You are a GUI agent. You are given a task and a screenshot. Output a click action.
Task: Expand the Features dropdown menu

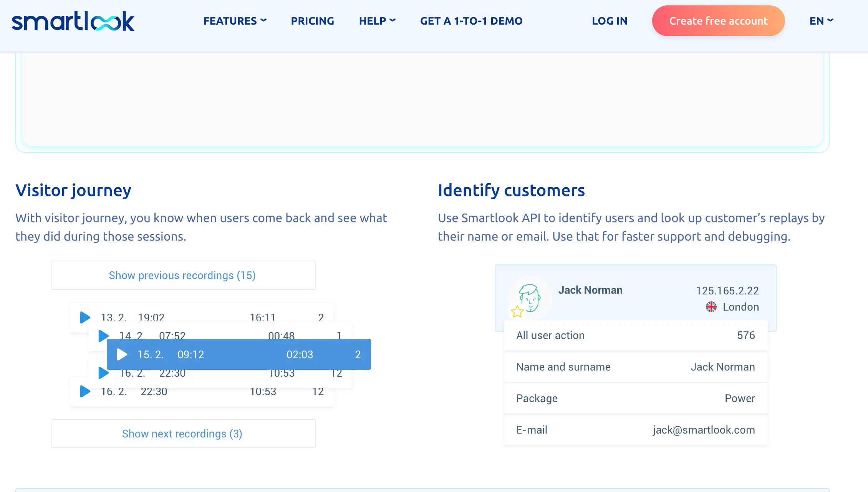click(x=235, y=21)
